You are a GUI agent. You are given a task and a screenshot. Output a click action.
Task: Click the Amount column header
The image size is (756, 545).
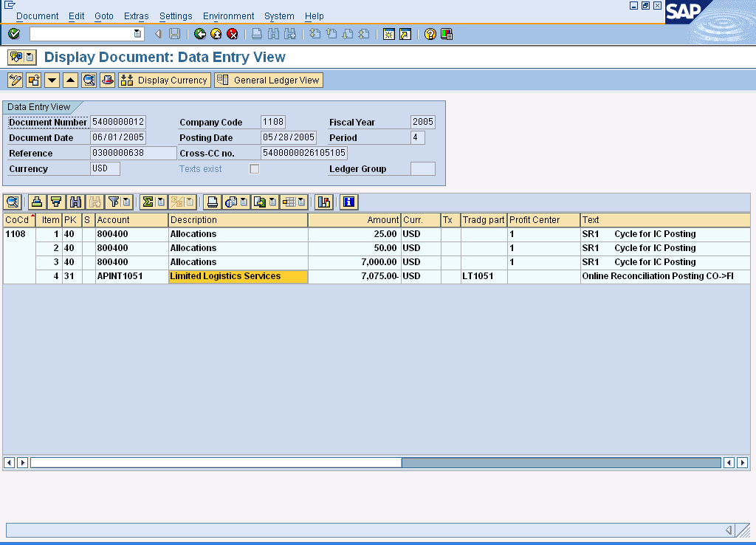tap(354, 220)
